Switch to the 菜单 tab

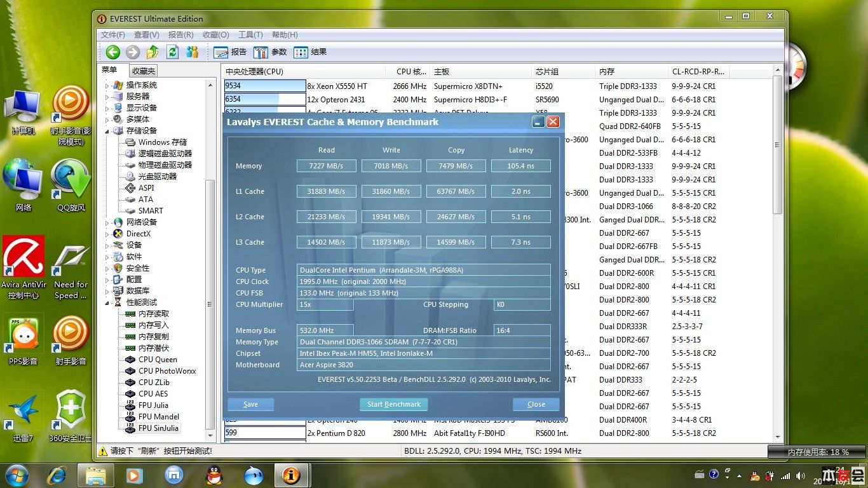point(110,70)
